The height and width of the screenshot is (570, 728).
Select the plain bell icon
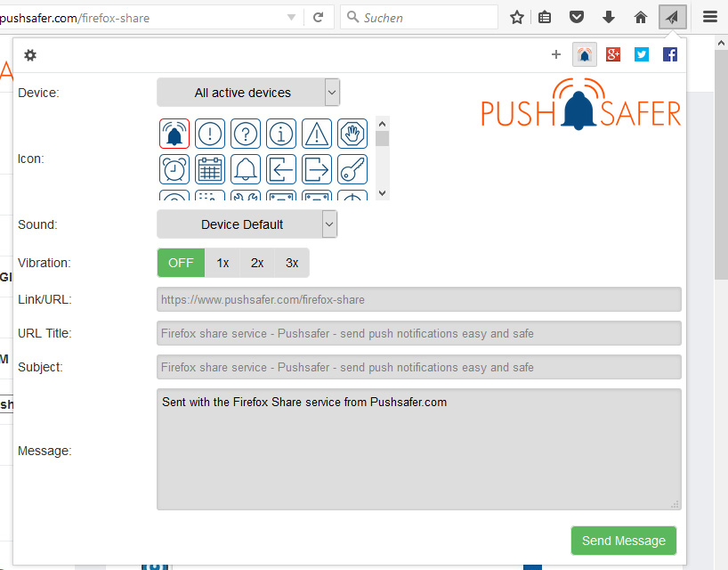(246, 169)
